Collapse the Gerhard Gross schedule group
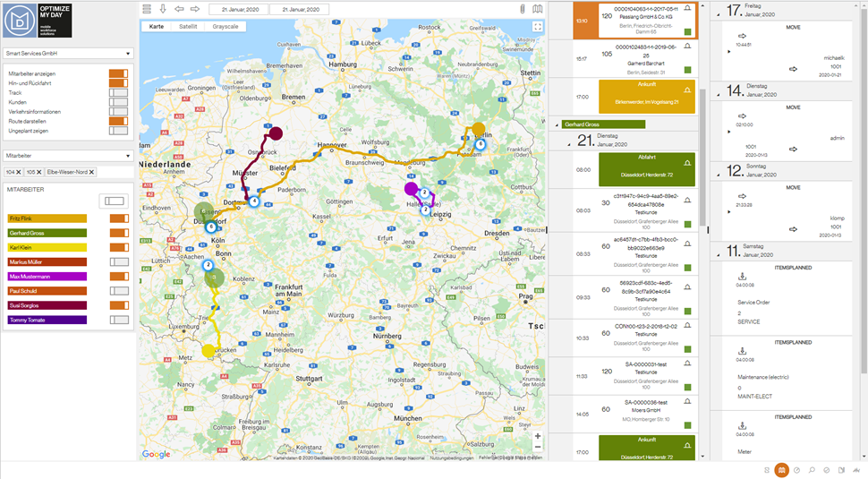868x479 pixels. [x=558, y=124]
